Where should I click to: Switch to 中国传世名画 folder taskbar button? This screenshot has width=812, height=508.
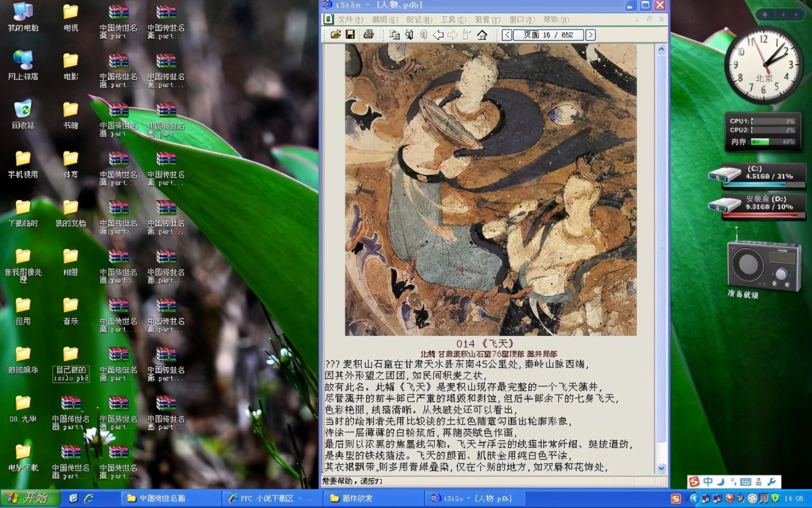coord(170,498)
